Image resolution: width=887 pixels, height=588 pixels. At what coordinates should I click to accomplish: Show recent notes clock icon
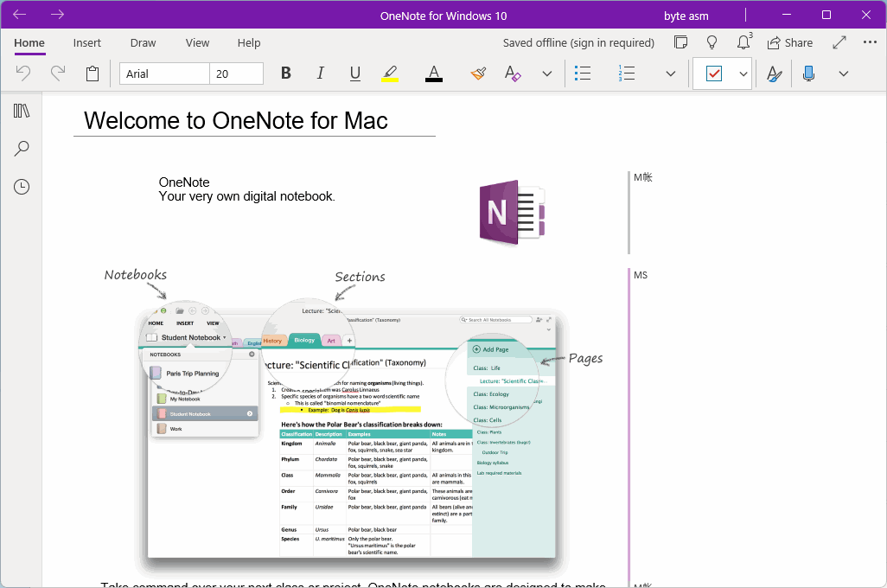pos(22,187)
